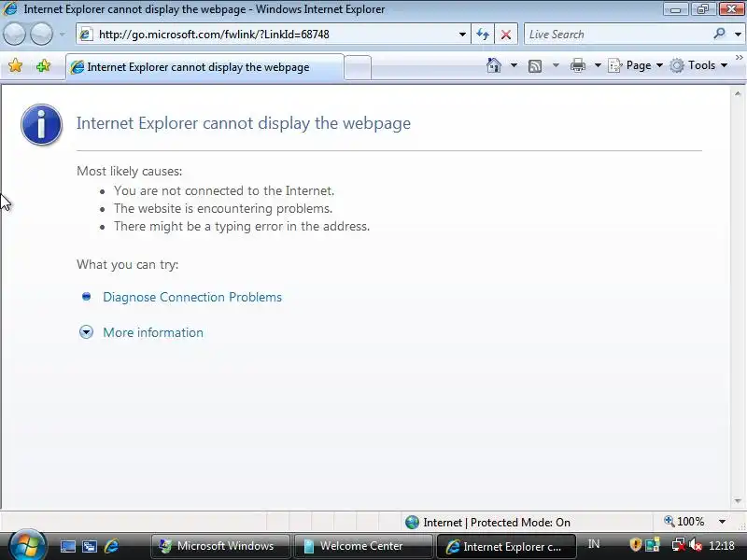Click 'The website is encountering problems' text
Viewport: 747px width, 560px height.
223,208
